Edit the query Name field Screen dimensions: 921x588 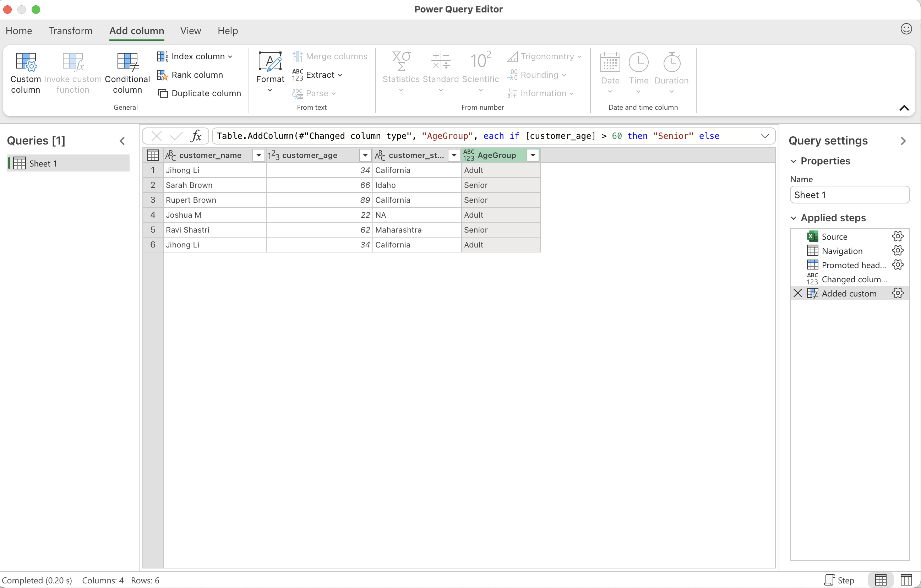pyautogui.click(x=849, y=195)
